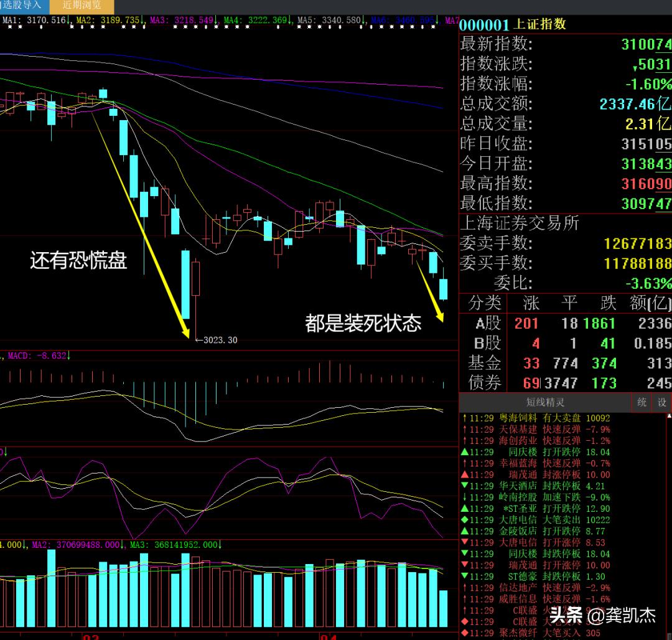Open the 瑞茂通 封涨停板 entry

(535, 474)
